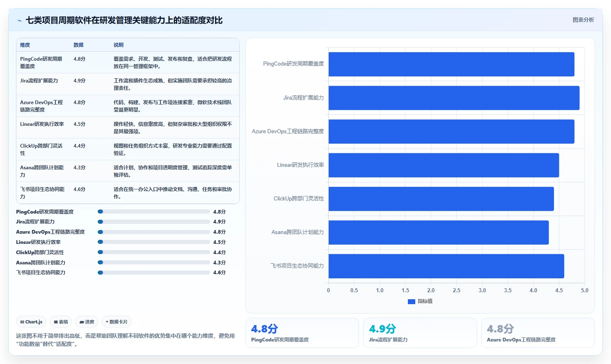Click the 飞书项目生态协同能力 chart bar

pos(446,266)
